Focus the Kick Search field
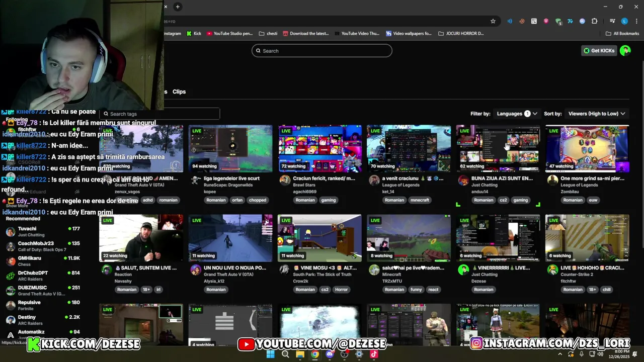Image resolution: width=644 pixels, height=362 pixels. pos(322,51)
